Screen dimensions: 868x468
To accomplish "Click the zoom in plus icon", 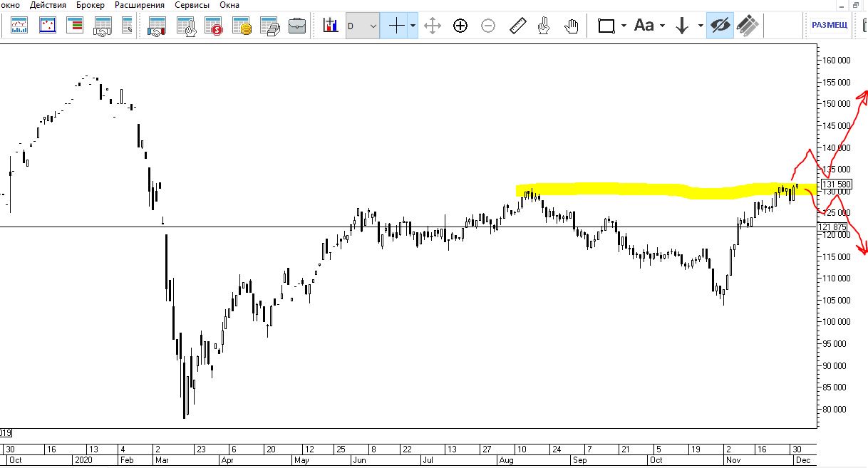I will pos(460,26).
